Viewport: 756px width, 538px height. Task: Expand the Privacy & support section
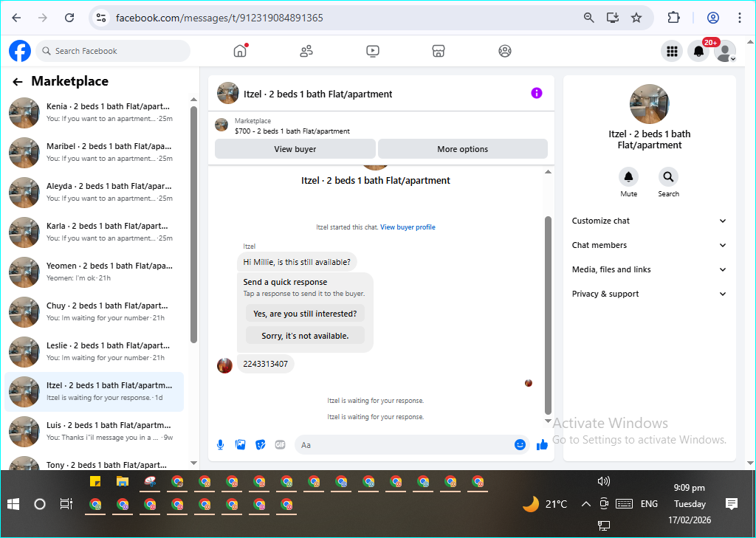(649, 294)
